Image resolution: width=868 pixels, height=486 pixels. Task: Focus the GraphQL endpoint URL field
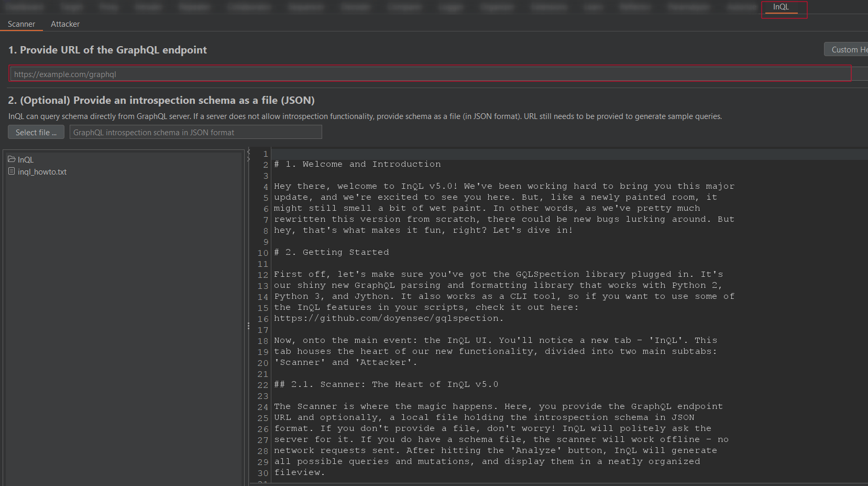coord(430,74)
